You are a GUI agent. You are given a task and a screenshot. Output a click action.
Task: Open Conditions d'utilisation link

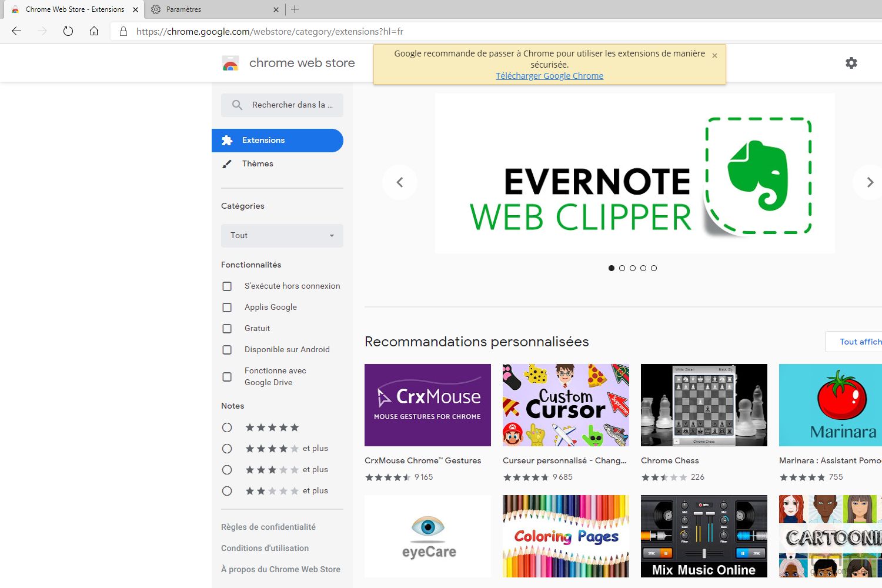pos(265,548)
